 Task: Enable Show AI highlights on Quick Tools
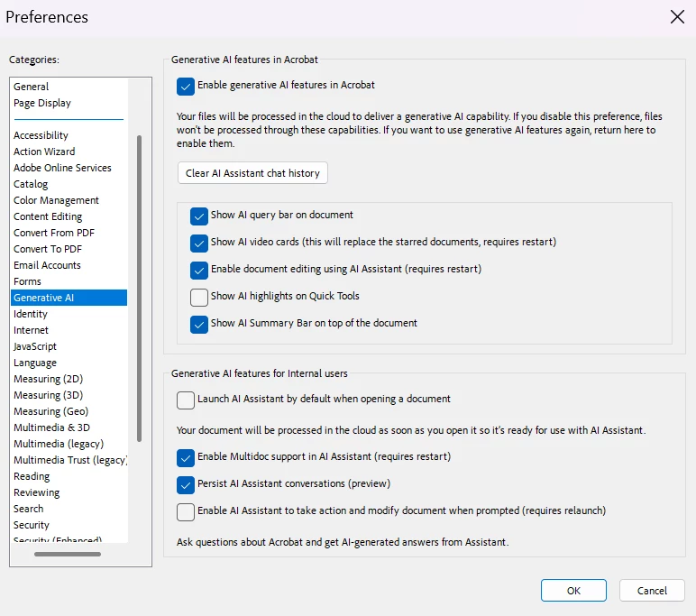199,298
